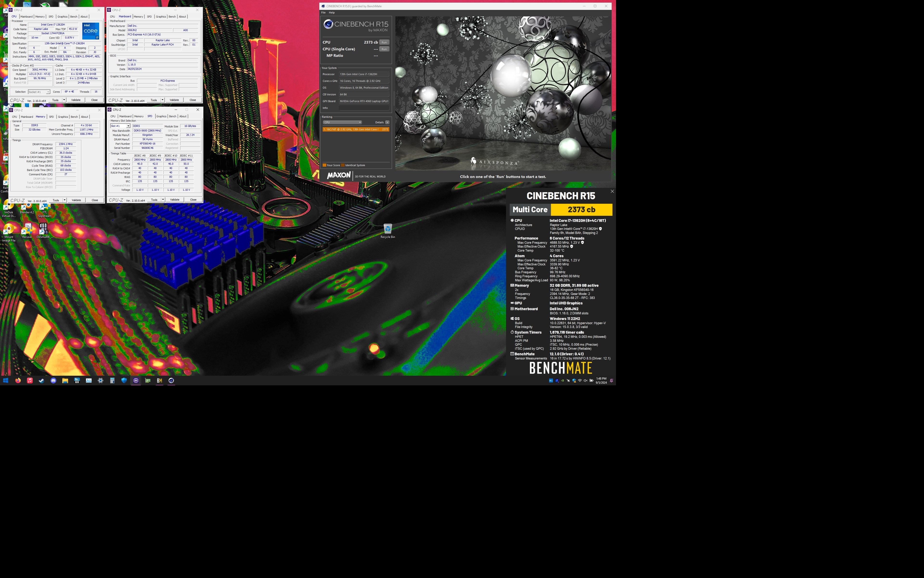The height and width of the screenshot is (578, 924).
Task: Open File Explorer from the taskbar
Action: point(65,380)
